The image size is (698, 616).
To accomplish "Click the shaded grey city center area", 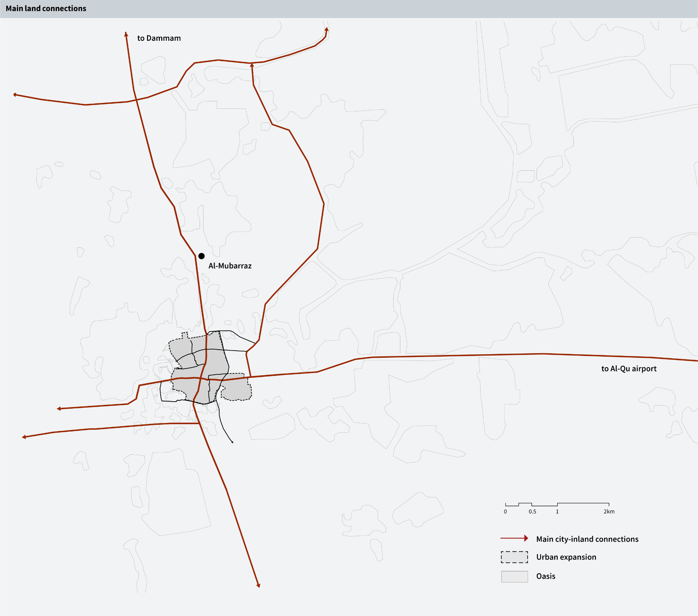I will click(215, 359).
